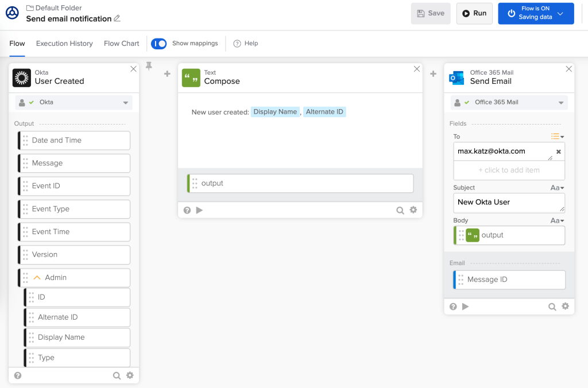Open the Subject field type dropdown
The width and height of the screenshot is (588, 388).
(x=557, y=188)
